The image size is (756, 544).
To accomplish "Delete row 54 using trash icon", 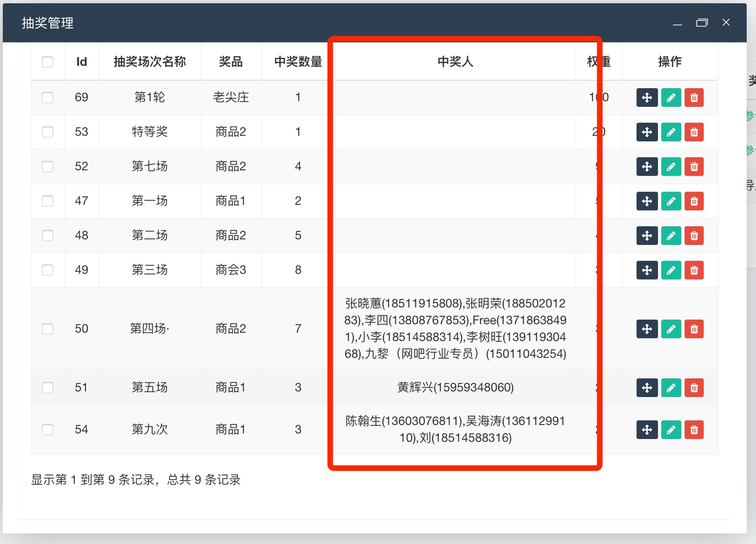I will [x=694, y=430].
